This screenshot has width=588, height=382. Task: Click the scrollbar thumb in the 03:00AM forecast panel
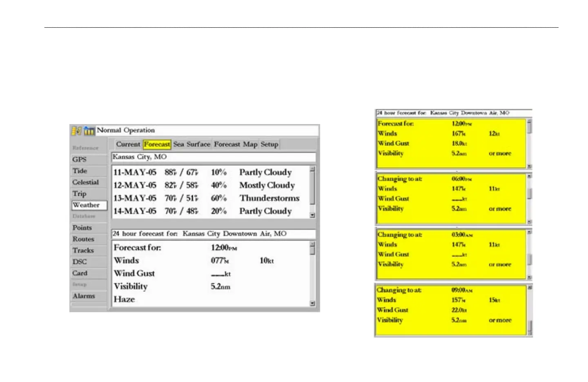pyautogui.click(x=530, y=260)
